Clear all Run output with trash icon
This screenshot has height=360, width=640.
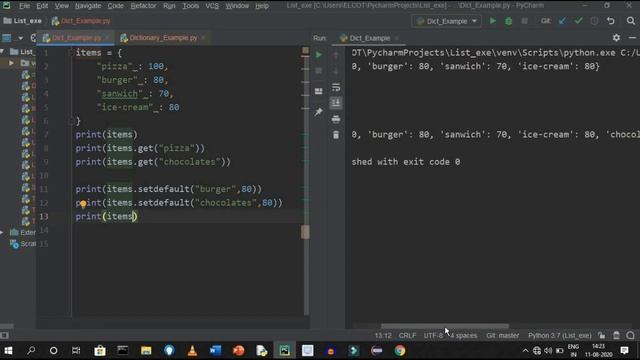(336, 135)
